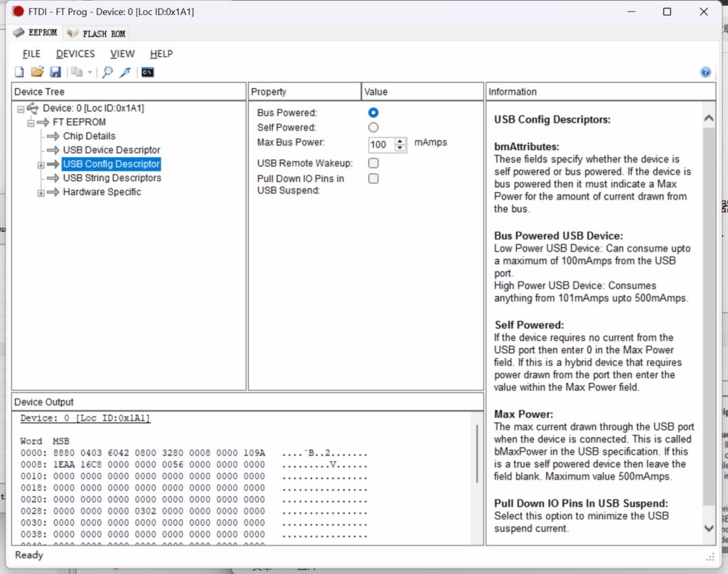Enable Pull Down IO Pins checkbox
The width and height of the screenshot is (728, 574).
click(x=373, y=178)
